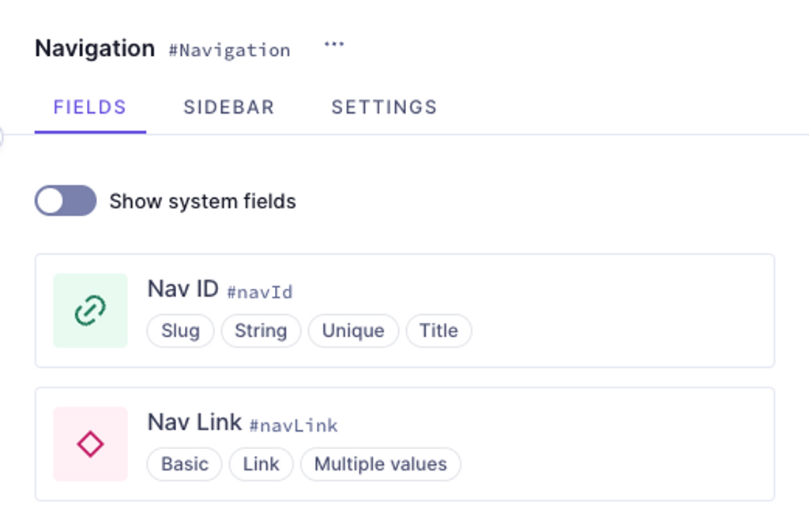Click the Unique tag on Nav ID
The image size is (809, 532).
click(353, 331)
